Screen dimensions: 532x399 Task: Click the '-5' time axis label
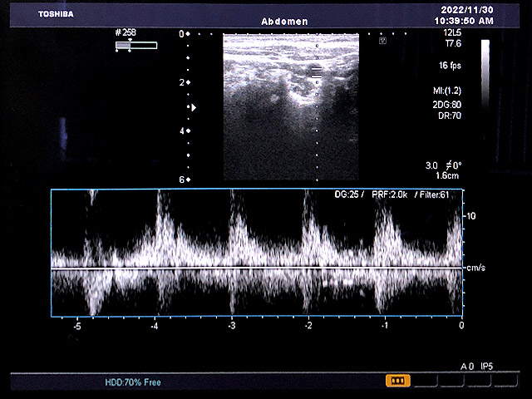click(77, 326)
